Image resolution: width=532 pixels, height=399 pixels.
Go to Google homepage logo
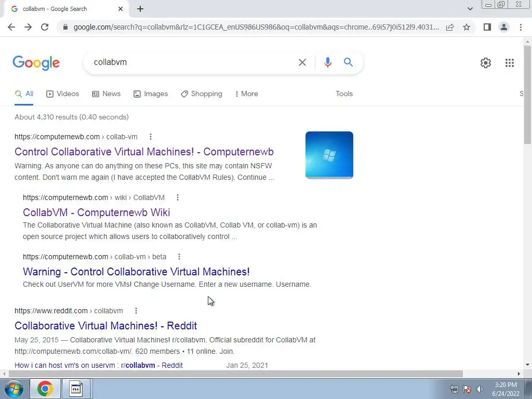pos(36,63)
